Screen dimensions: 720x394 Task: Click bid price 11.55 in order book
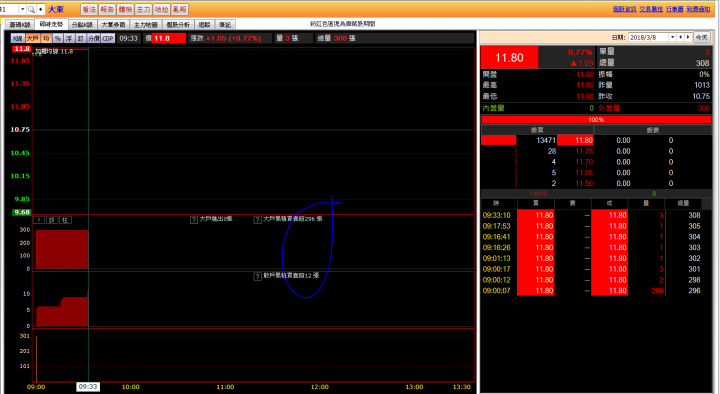pyautogui.click(x=584, y=173)
